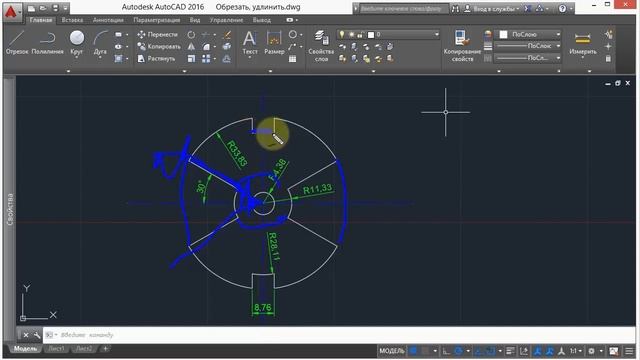Toggle object snap in status bar
This screenshot has height=360, width=640.
pyautogui.click(x=490, y=351)
